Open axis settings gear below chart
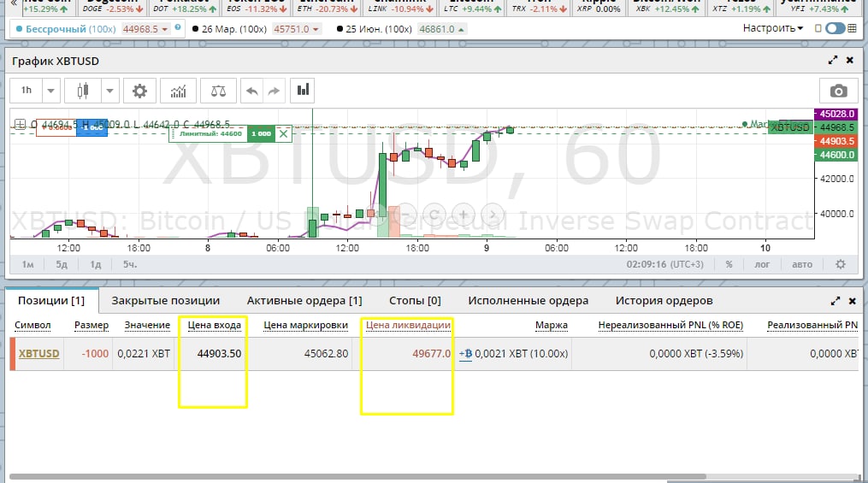The image size is (868, 483). [x=841, y=264]
